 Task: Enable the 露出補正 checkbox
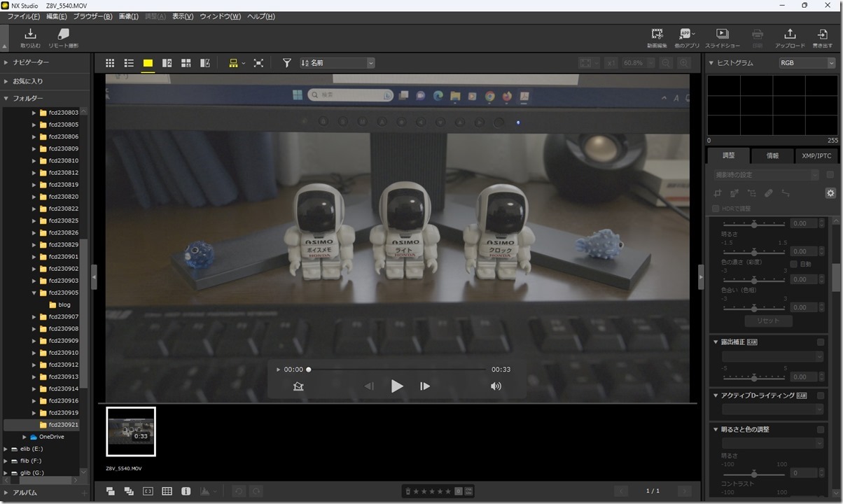click(x=821, y=342)
